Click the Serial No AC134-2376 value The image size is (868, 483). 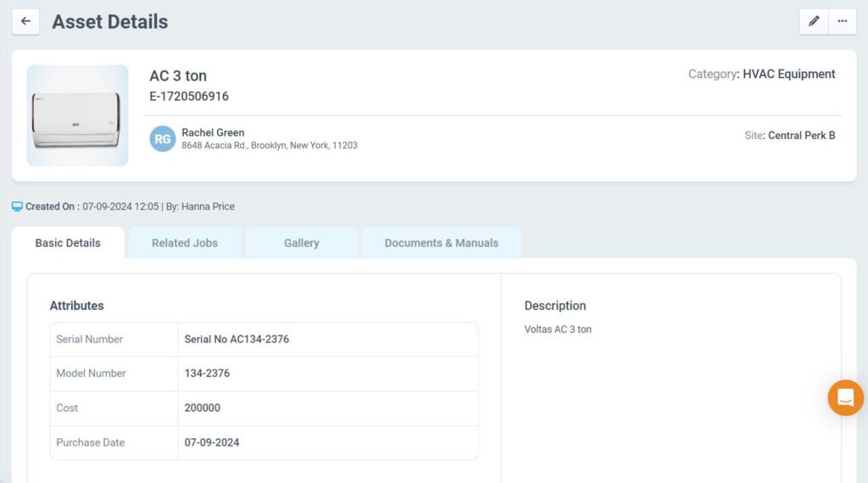(236, 339)
